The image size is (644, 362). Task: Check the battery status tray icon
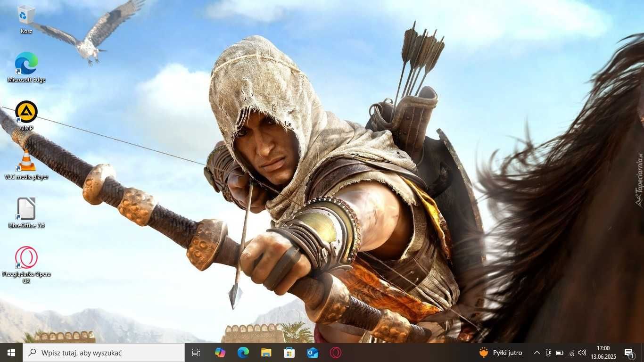tap(560, 353)
